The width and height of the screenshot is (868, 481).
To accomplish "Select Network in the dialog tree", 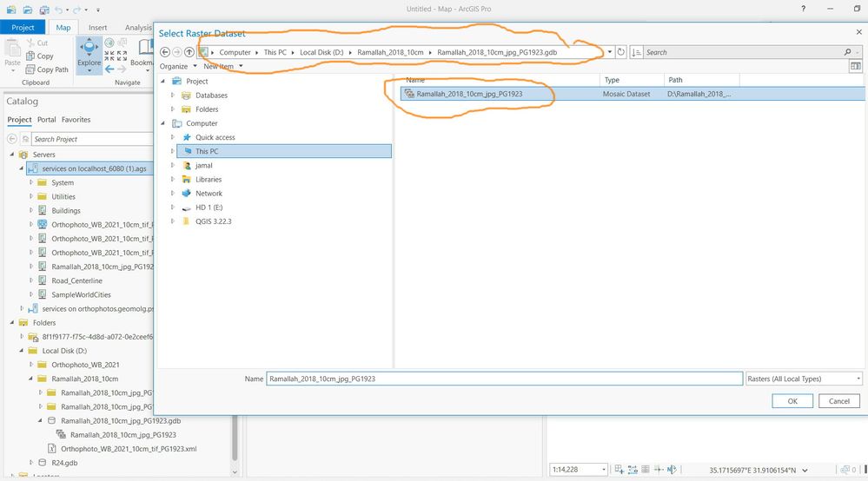I will tap(209, 193).
